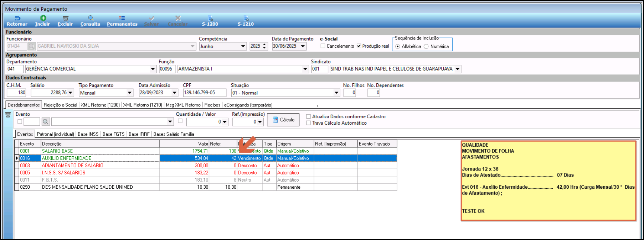This screenshot has height=240, width=644.
Task: Click the Retornar toolbar icon
Action: [x=17, y=21]
